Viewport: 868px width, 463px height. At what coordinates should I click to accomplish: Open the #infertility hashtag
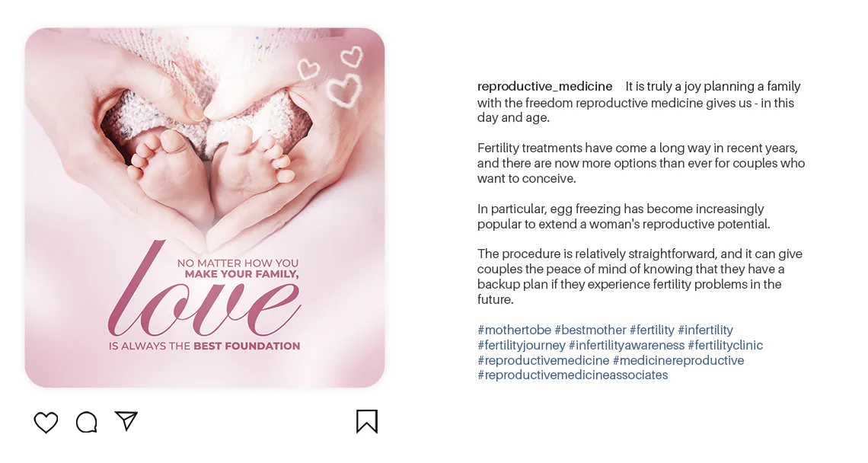click(x=705, y=330)
